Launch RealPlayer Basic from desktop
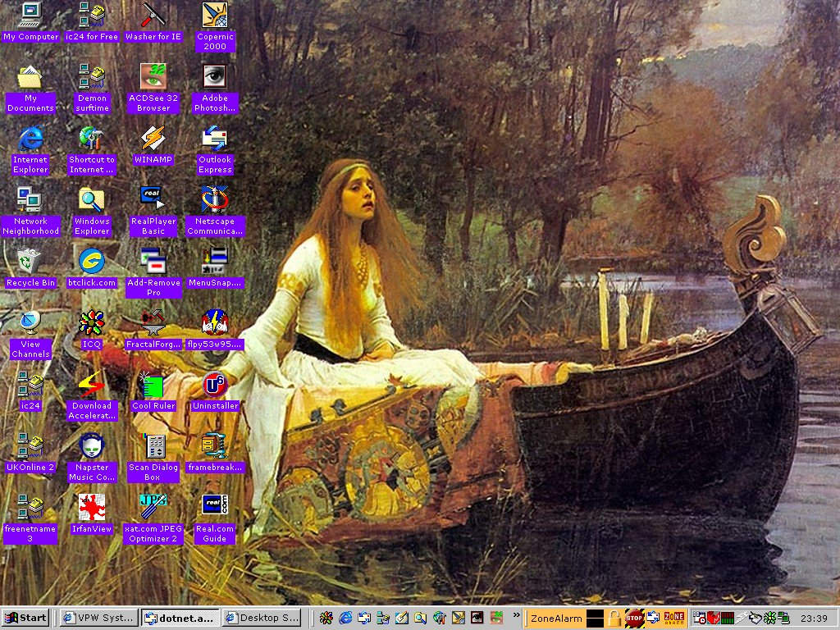 (x=153, y=199)
